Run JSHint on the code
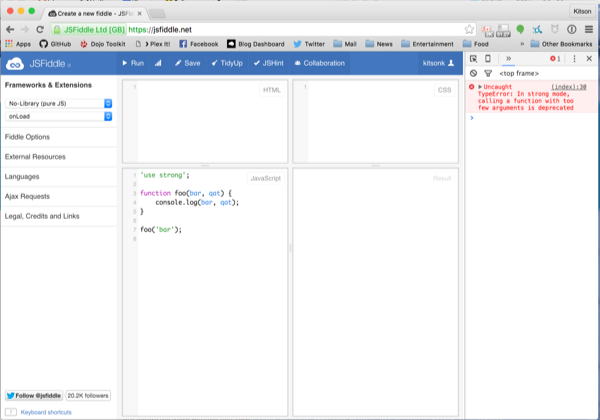Screen dimensions: 600x420 click(x=269, y=63)
